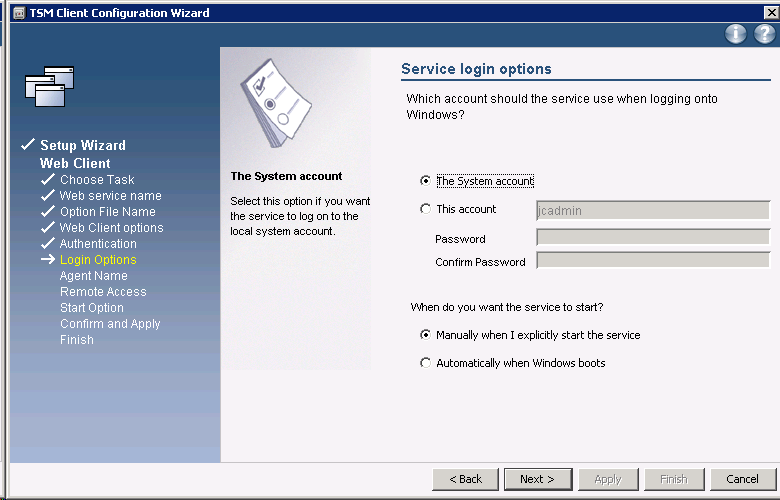The height and width of the screenshot is (500, 780).
Task: Click the info icon in header
Action: pyautogui.click(x=736, y=34)
